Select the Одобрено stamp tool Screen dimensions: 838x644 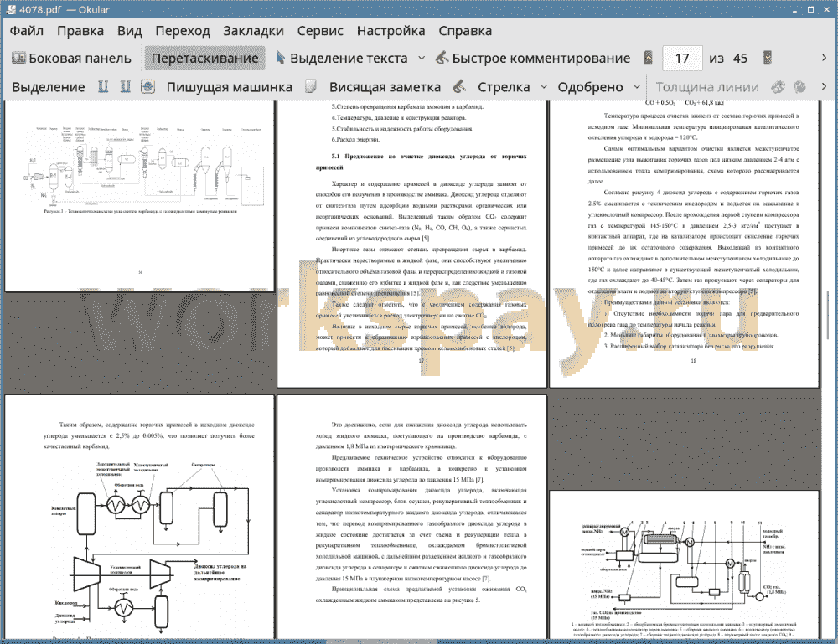pyautogui.click(x=590, y=87)
